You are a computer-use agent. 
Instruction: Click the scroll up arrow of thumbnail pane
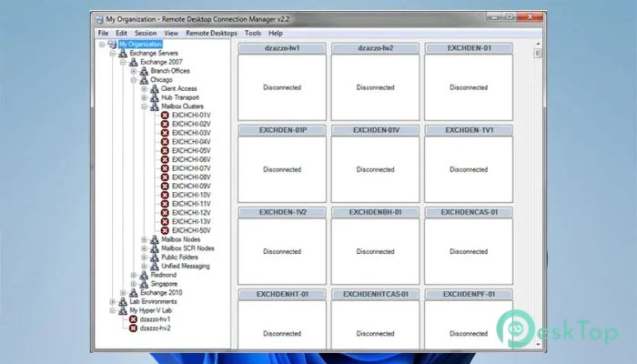(x=538, y=44)
